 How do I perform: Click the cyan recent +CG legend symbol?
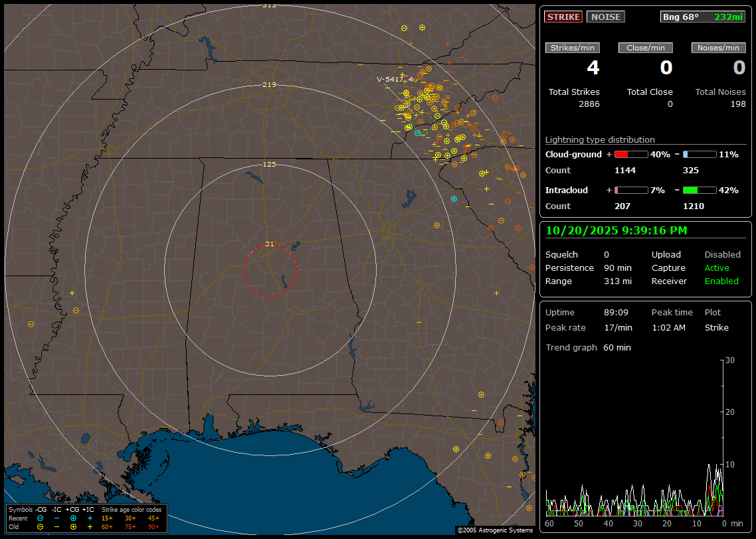pos(73,518)
